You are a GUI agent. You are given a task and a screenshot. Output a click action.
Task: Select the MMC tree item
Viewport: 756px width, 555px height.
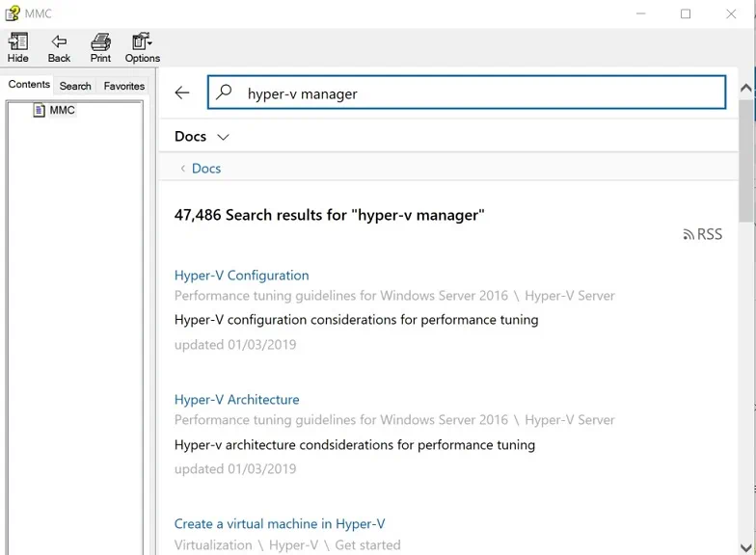tap(62, 111)
